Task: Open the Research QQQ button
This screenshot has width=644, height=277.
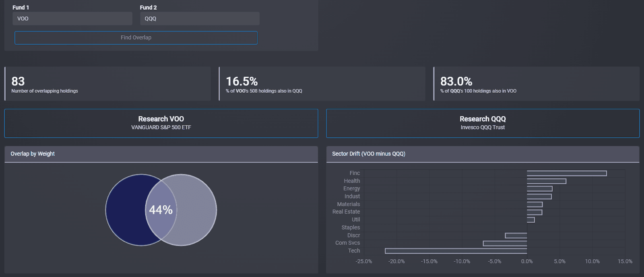Action: [x=483, y=123]
